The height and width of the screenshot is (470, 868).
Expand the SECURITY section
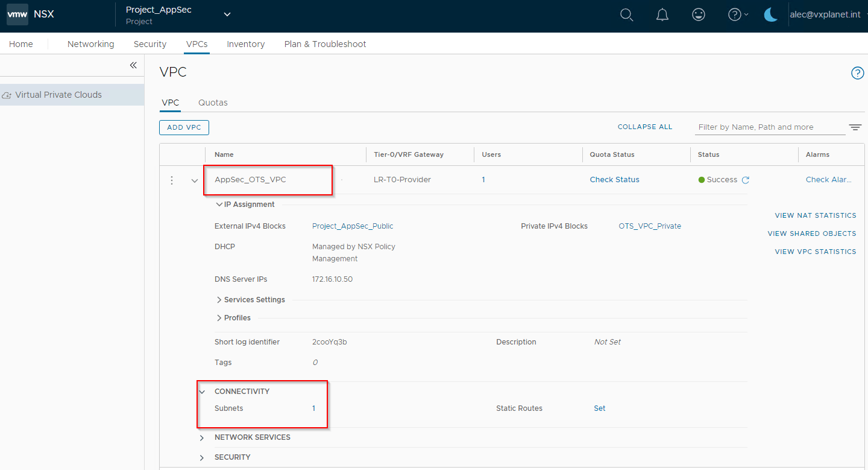point(202,457)
